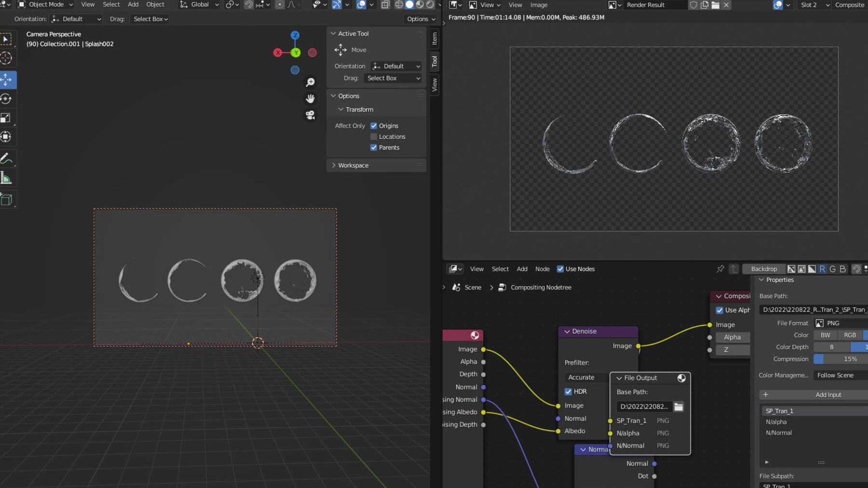This screenshot has width=868, height=488.
Task: Toggle Use Nodes in the compositor header
Action: (x=560, y=269)
